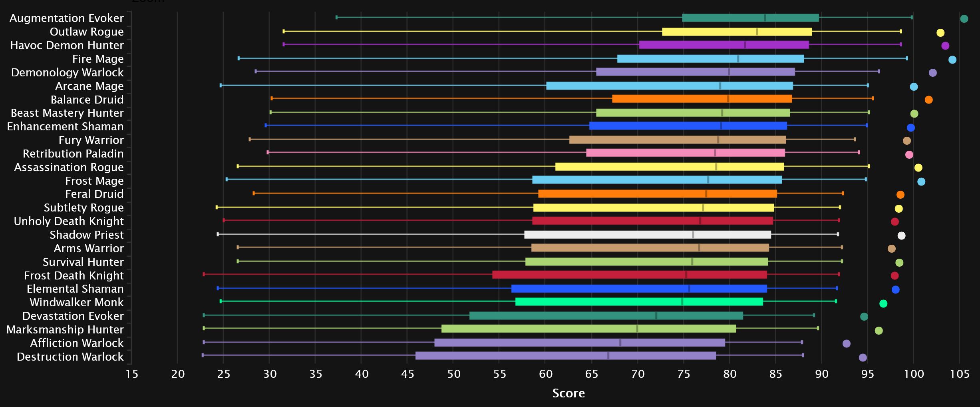The image size is (980, 407).
Task: Click the Windwalker Monk green box bar
Action: coord(639,302)
